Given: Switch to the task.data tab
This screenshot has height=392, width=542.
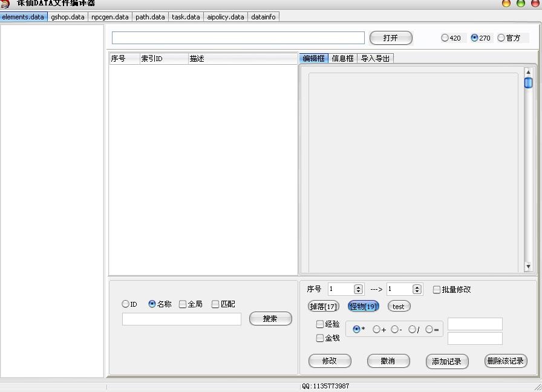Looking at the screenshot, I should pyautogui.click(x=185, y=17).
